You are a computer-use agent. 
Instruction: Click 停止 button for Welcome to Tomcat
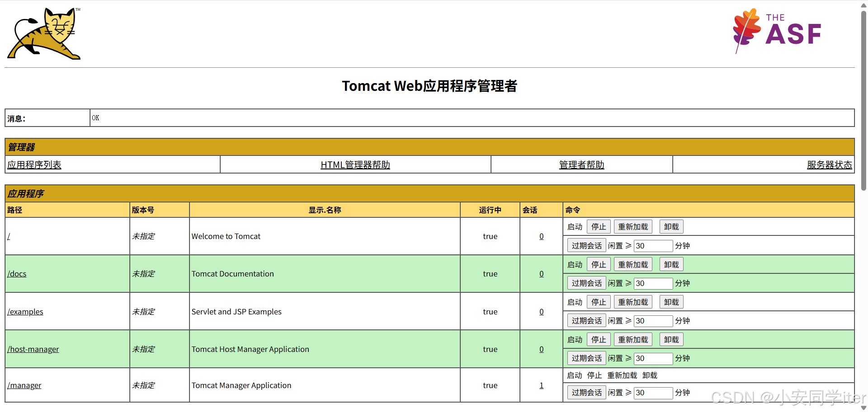click(x=599, y=227)
